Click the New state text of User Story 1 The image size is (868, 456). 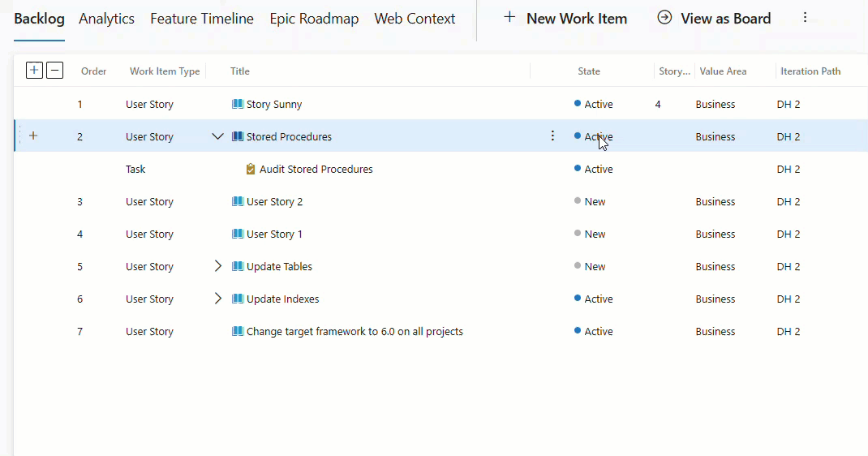coord(595,234)
